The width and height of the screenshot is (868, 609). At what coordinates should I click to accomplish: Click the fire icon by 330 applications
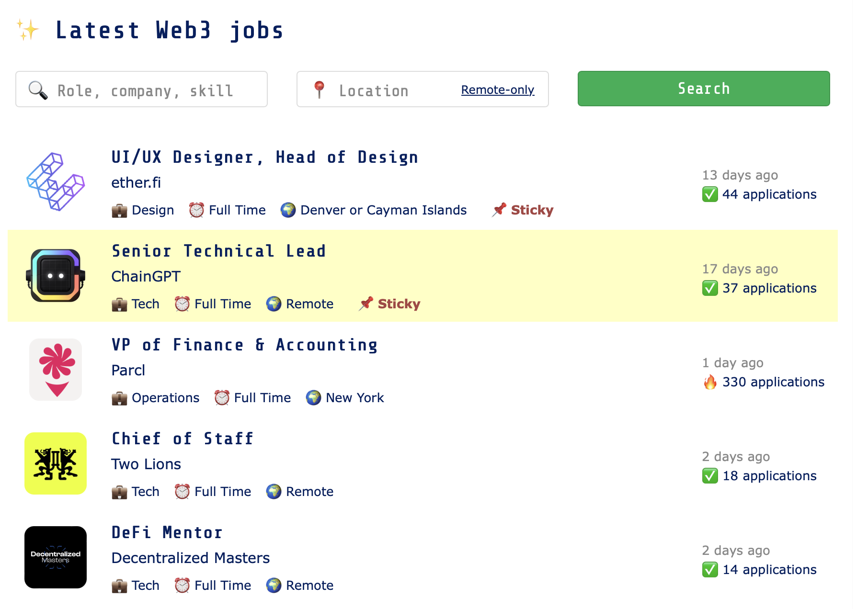click(710, 382)
